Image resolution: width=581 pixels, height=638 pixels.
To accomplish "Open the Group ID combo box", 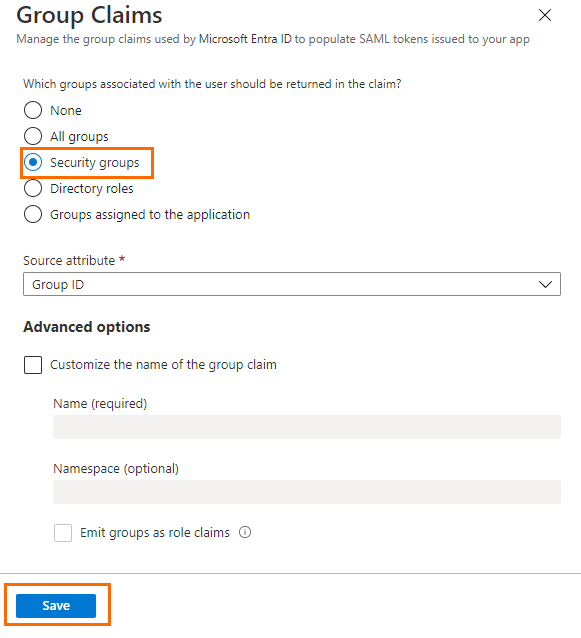I will tap(292, 284).
